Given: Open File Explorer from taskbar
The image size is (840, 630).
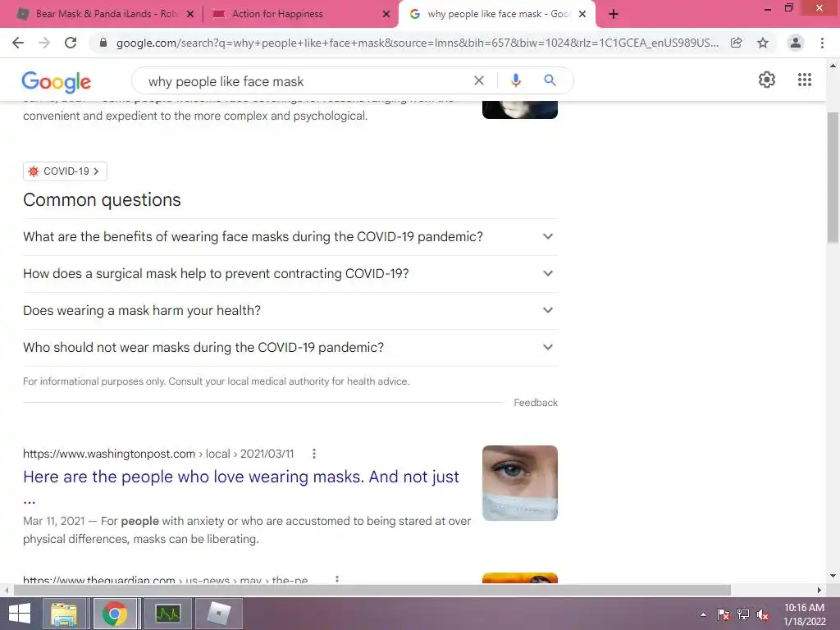Looking at the screenshot, I should click(x=64, y=614).
